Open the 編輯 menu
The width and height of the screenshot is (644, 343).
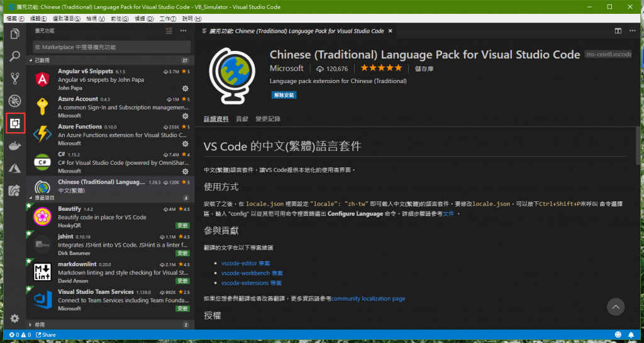pos(38,19)
